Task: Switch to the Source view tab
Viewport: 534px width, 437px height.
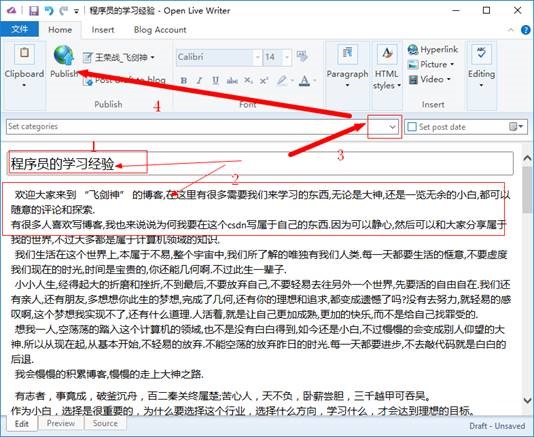Action: [x=105, y=423]
